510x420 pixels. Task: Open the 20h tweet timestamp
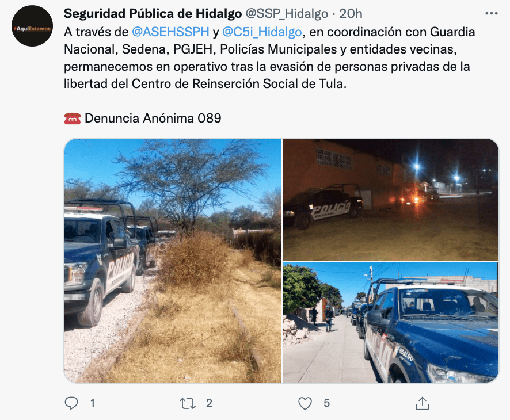point(351,13)
